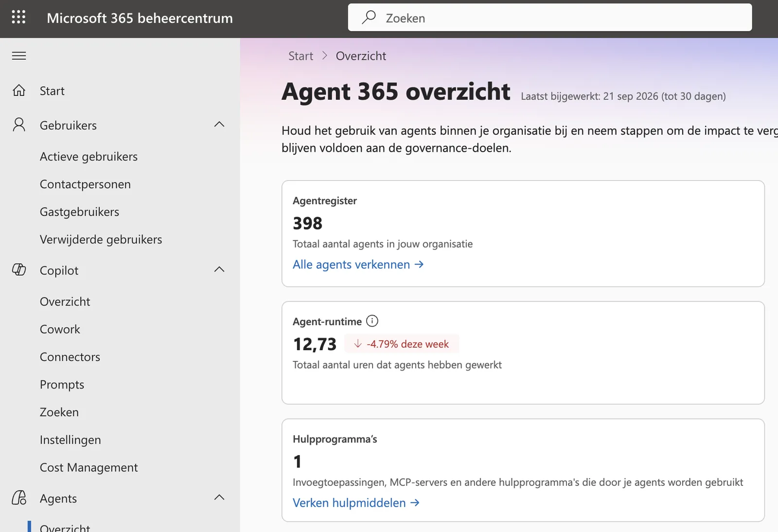This screenshot has width=778, height=532.
Task: Open Cost Management page
Action: point(88,468)
